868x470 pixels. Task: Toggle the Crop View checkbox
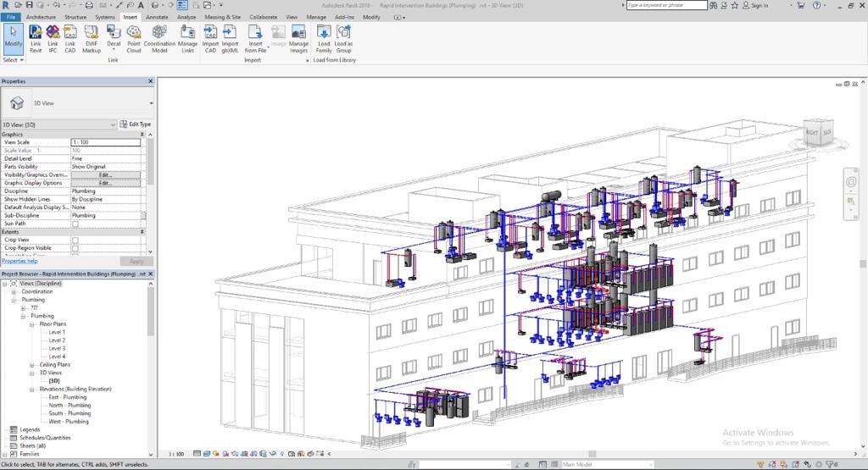[75, 241]
